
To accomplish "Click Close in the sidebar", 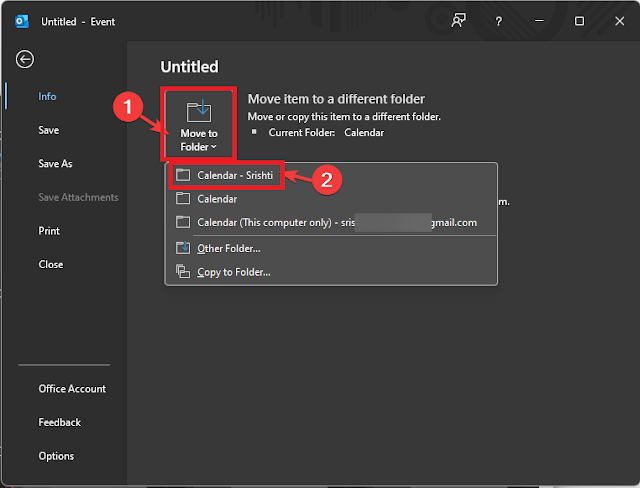I will (x=51, y=264).
